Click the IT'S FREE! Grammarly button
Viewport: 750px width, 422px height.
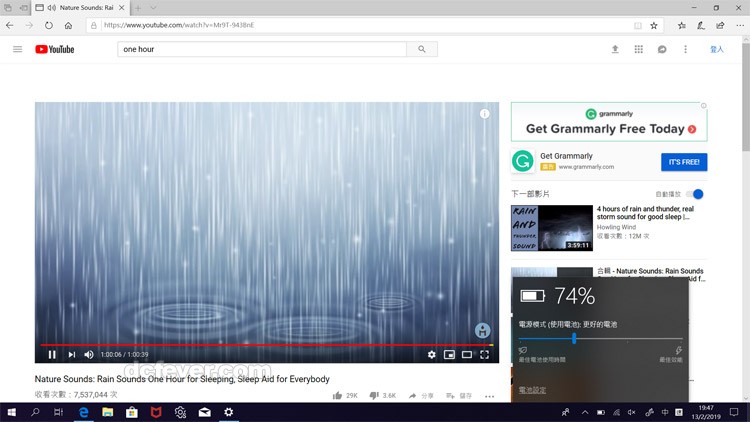pos(684,162)
